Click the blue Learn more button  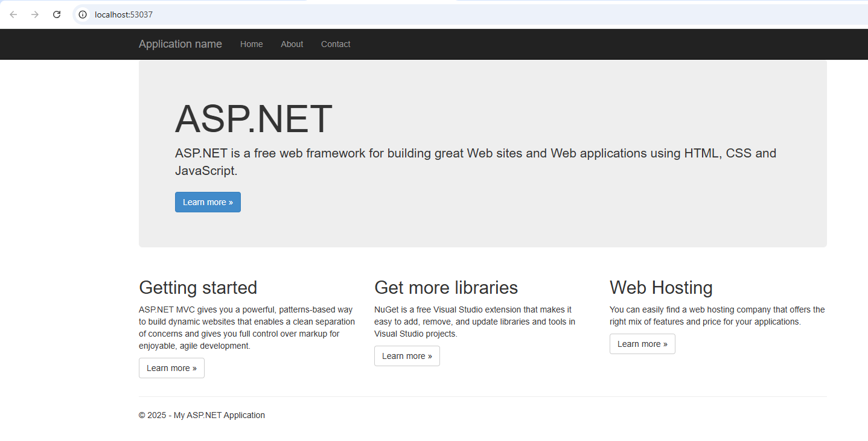[x=208, y=202]
